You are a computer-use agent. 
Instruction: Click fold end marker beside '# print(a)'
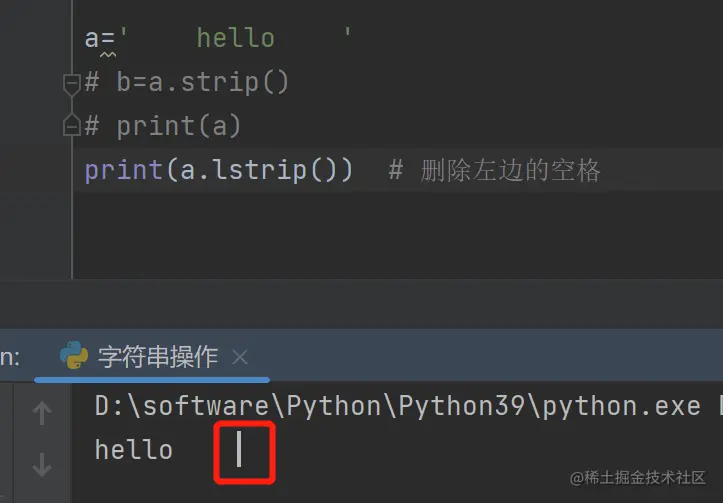point(71,125)
